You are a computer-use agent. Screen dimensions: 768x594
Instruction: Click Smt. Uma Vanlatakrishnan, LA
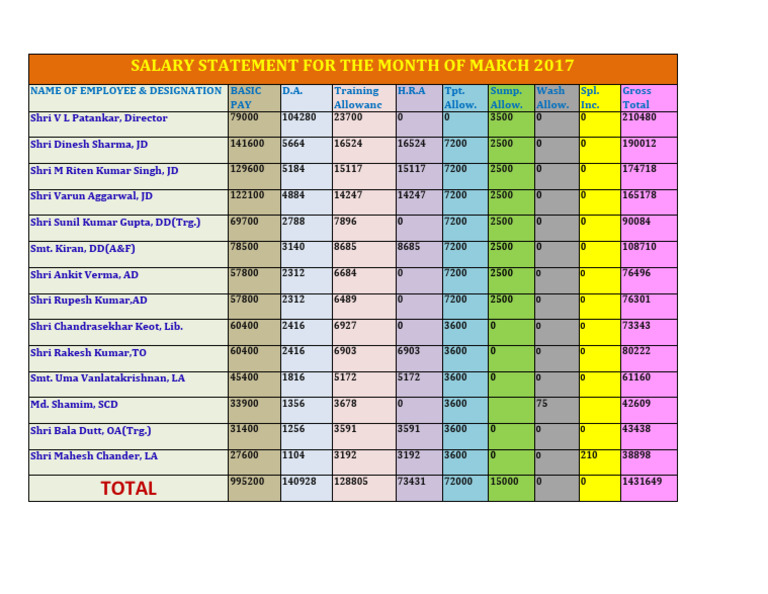[108, 378]
